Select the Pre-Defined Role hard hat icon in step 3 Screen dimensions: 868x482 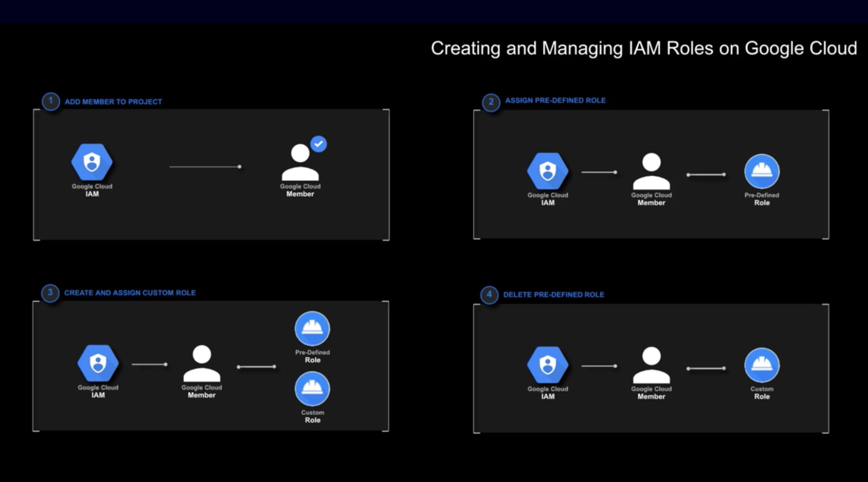pos(312,329)
